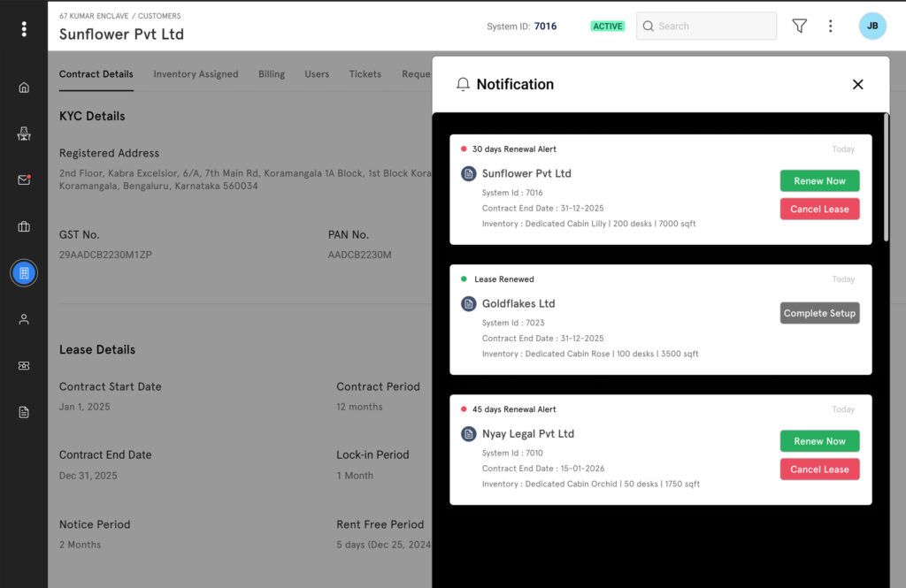Screen dimensions: 906x588
Task: Click the filter funnel icon
Action: click(799, 27)
